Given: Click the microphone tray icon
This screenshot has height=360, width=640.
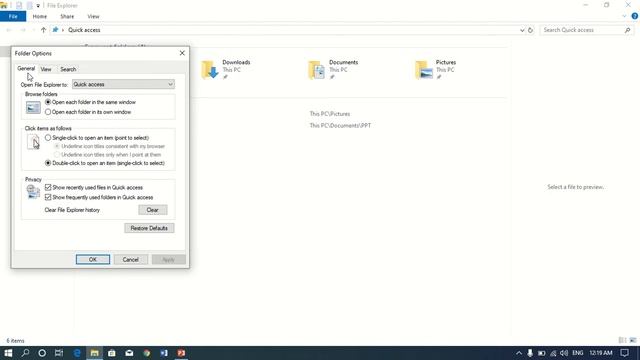Looking at the screenshot, I should tap(530, 353).
